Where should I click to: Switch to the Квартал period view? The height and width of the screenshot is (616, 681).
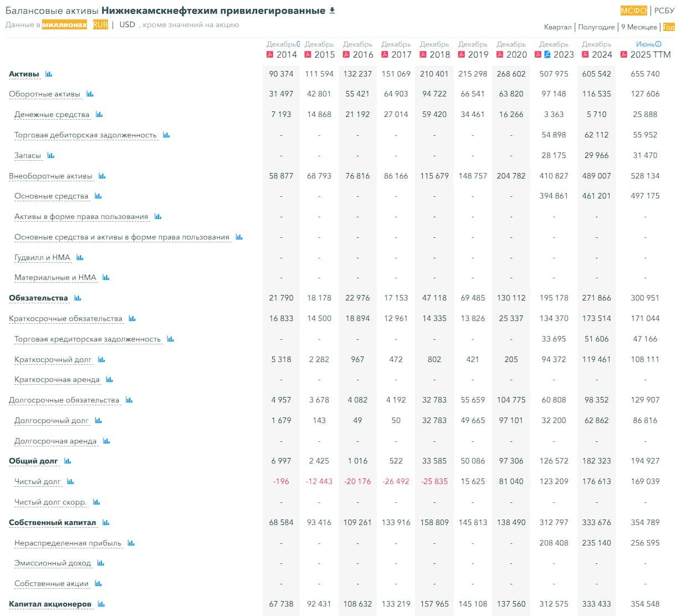(557, 27)
